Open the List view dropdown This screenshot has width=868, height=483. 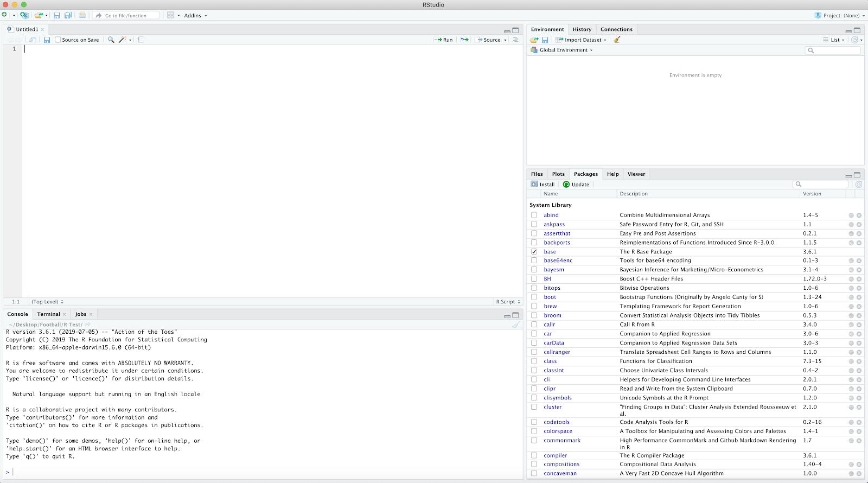(x=834, y=40)
